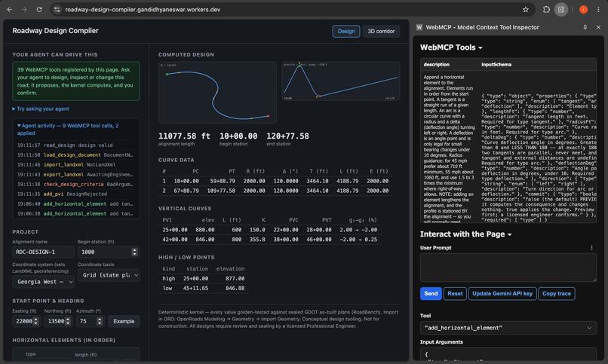Click curve 1 PC cell 18+00.00
This screenshot has width=608, height=364.
coord(186,181)
